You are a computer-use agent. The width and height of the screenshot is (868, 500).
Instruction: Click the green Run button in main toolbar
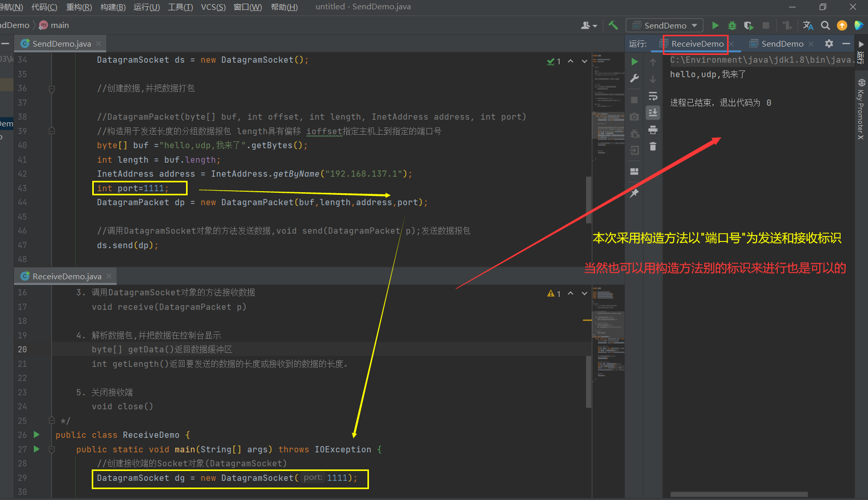point(715,25)
